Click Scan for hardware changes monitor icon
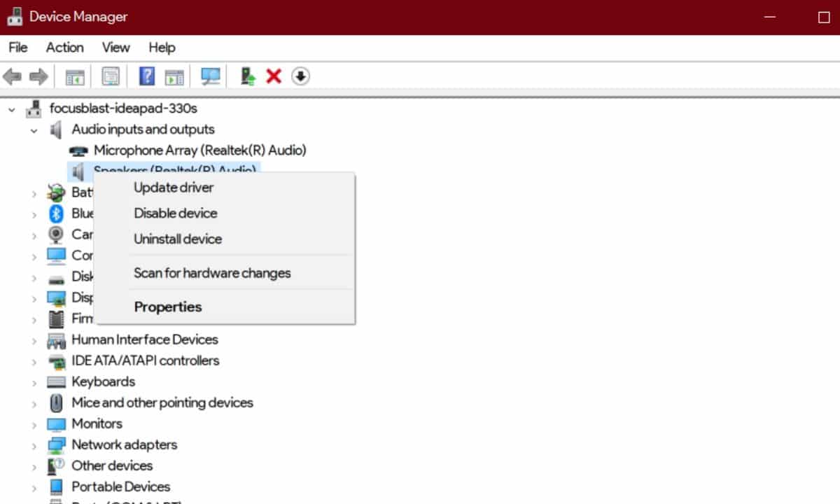The height and width of the screenshot is (504, 840). point(210,76)
